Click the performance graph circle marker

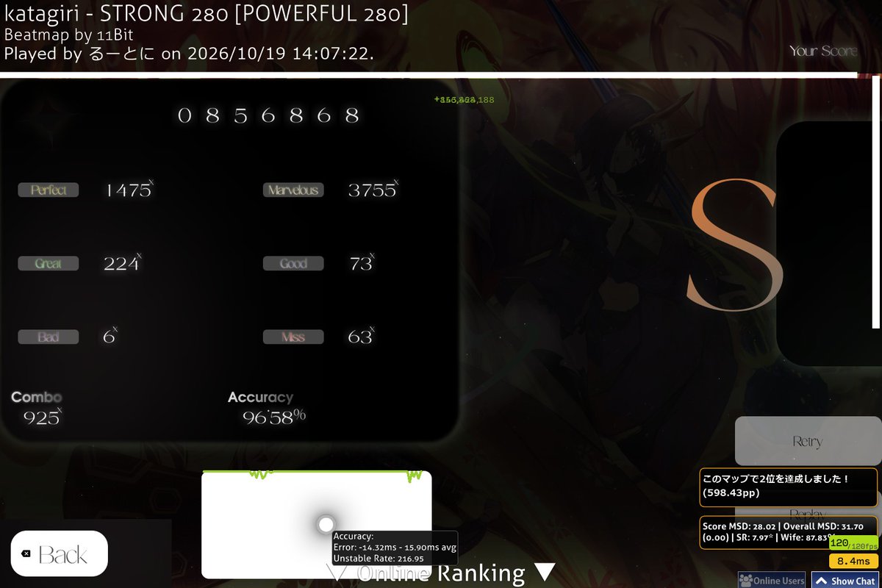(326, 524)
